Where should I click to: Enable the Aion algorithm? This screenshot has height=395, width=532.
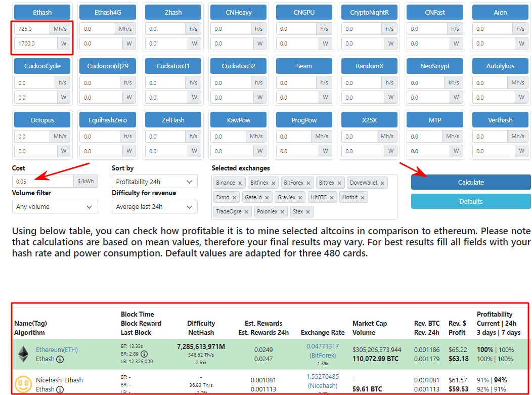coord(500,12)
